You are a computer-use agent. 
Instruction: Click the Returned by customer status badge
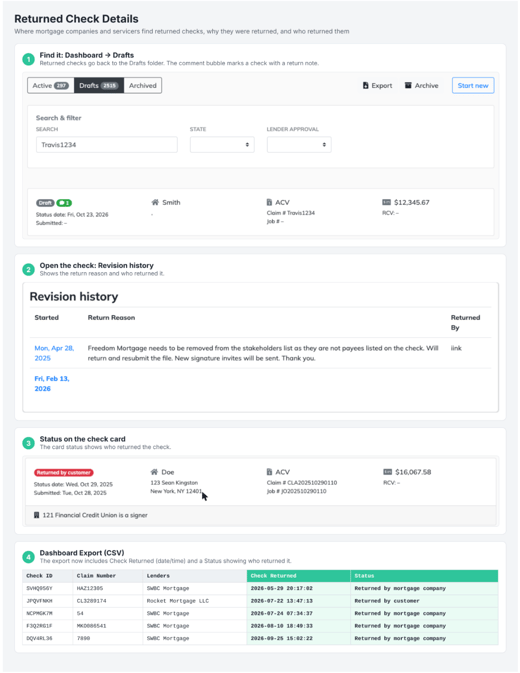point(64,473)
